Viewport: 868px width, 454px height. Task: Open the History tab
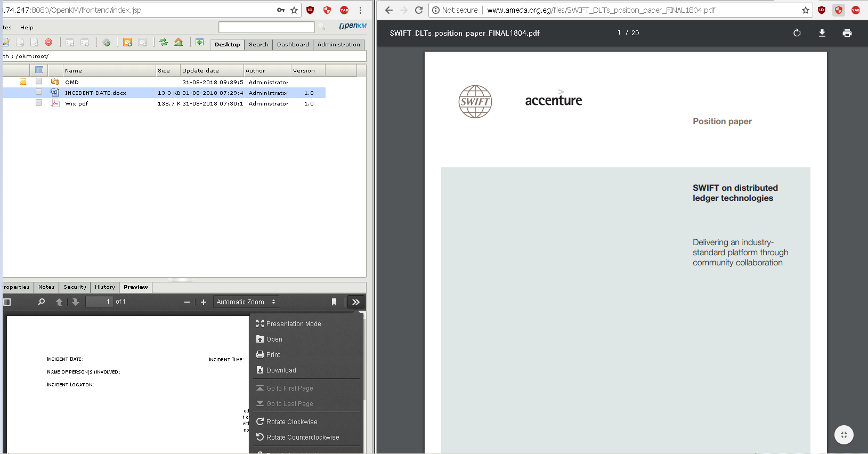coord(104,287)
